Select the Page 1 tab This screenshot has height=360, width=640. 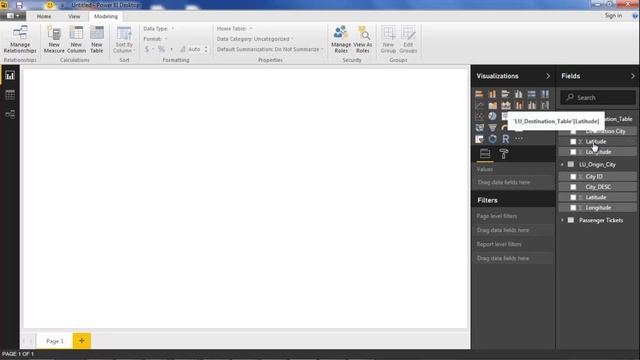[x=55, y=341]
